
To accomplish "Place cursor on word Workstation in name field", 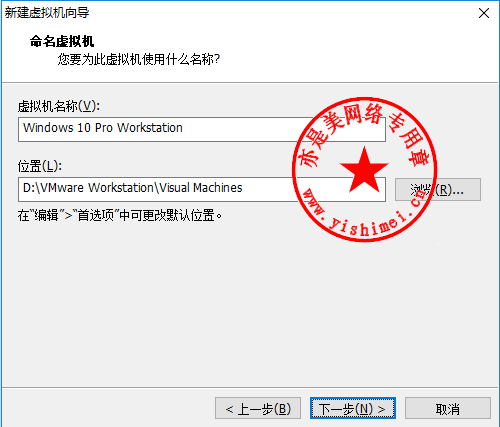I will [150, 128].
